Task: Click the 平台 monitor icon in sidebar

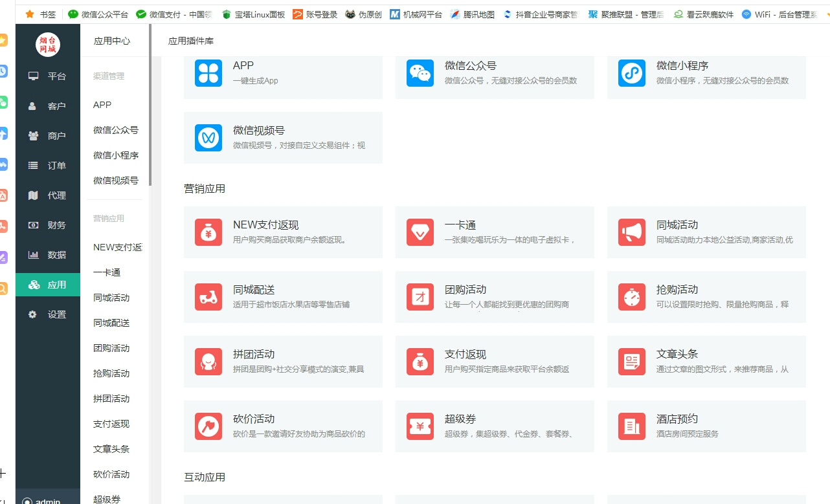Action: (x=34, y=76)
